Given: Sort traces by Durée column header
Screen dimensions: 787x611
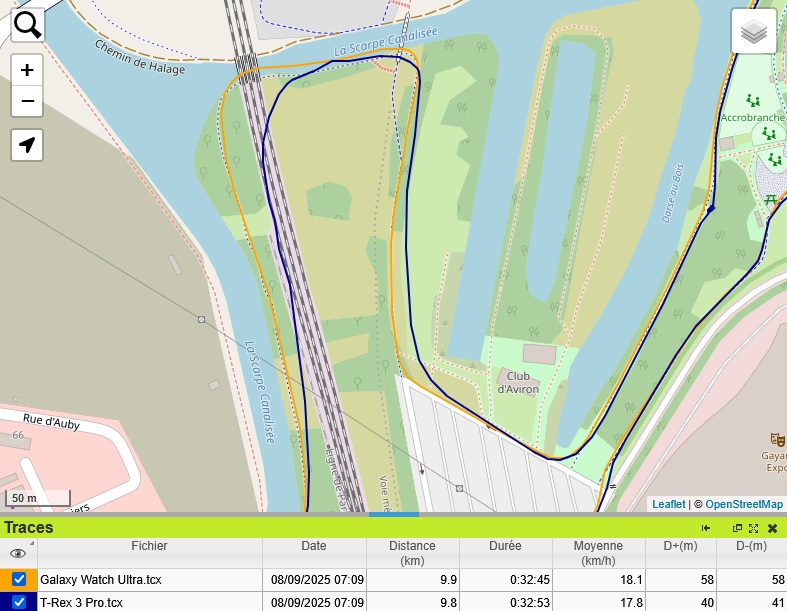Looking at the screenshot, I should pyautogui.click(x=505, y=546).
